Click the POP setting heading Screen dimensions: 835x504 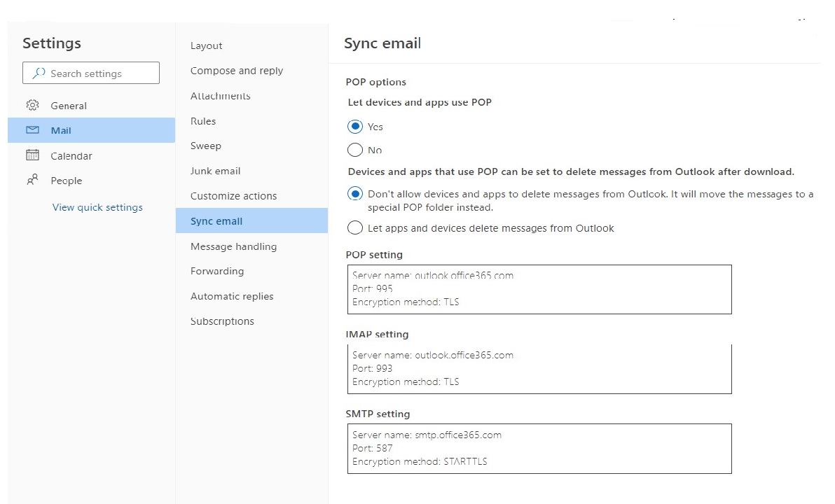tap(374, 254)
